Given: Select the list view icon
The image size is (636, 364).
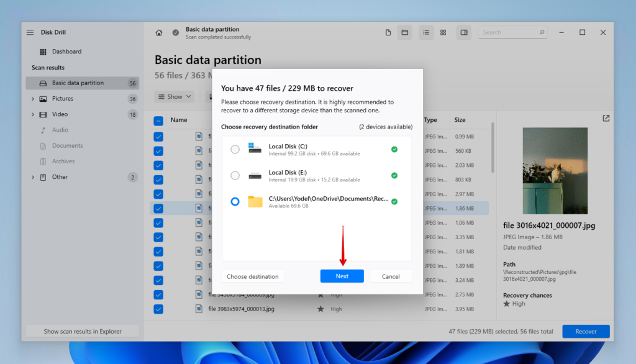Looking at the screenshot, I should click(426, 32).
